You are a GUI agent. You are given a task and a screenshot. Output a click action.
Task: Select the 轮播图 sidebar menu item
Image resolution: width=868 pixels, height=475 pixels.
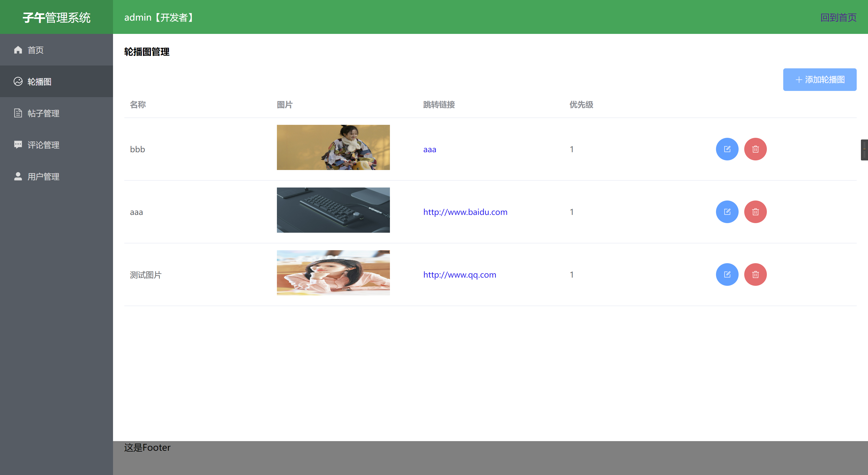[40, 82]
